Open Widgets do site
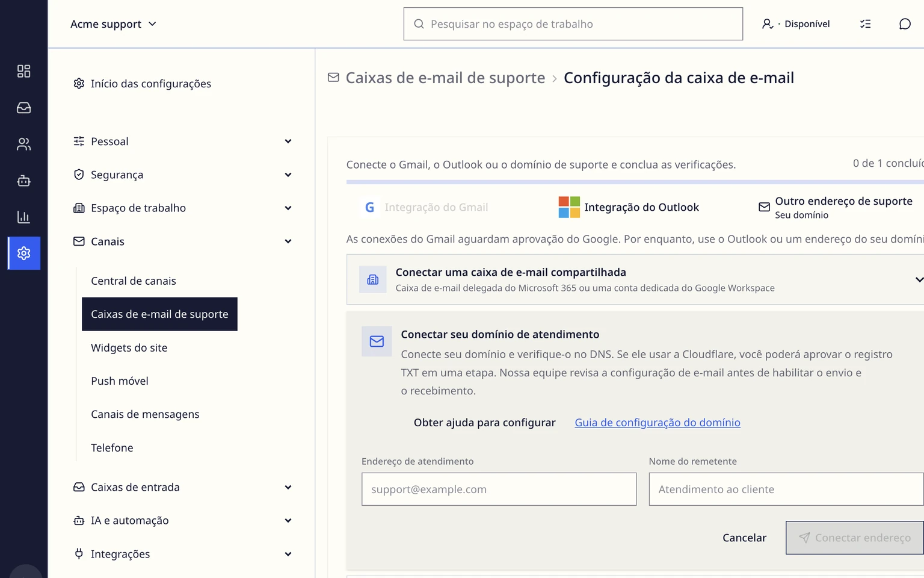Viewport: 924px width, 578px height. coord(129,348)
